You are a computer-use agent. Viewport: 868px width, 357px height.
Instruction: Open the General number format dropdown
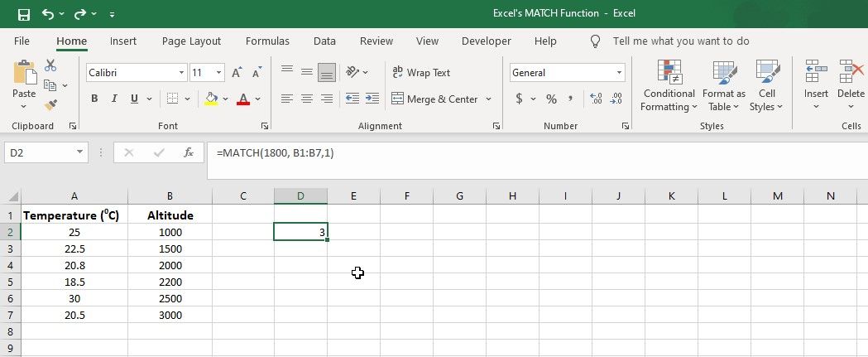click(620, 73)
